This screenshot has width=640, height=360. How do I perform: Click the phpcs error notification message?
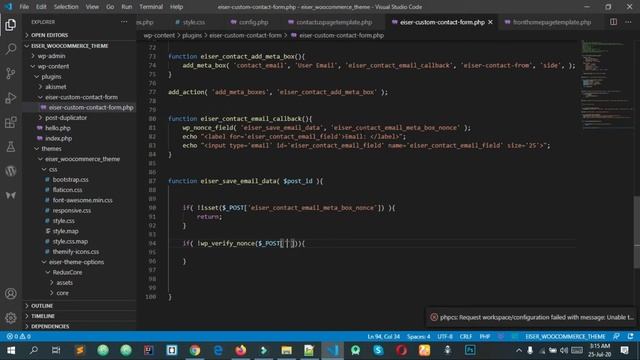[x=536, y=317]
